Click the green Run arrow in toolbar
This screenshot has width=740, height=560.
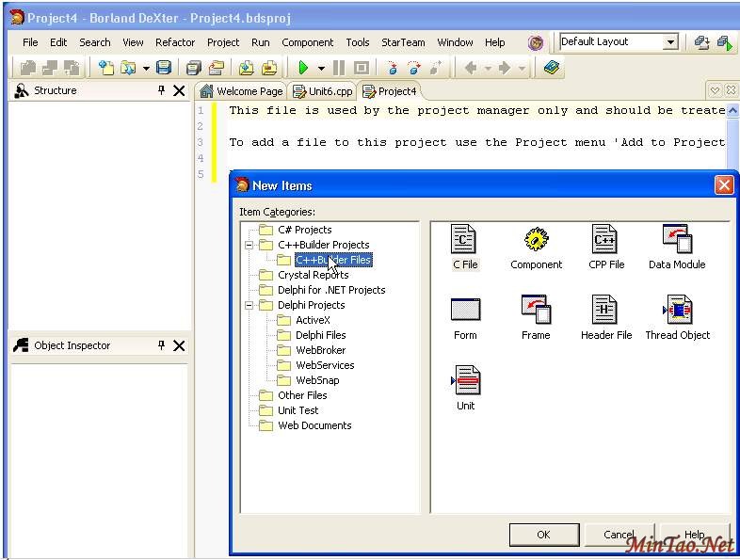pos(303,68)
